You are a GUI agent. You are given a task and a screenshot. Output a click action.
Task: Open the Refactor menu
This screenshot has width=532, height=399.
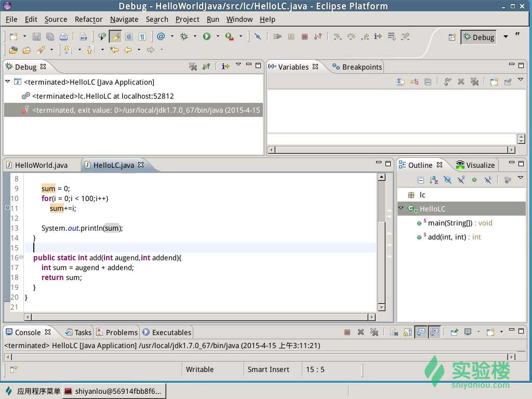click(88, 19)
